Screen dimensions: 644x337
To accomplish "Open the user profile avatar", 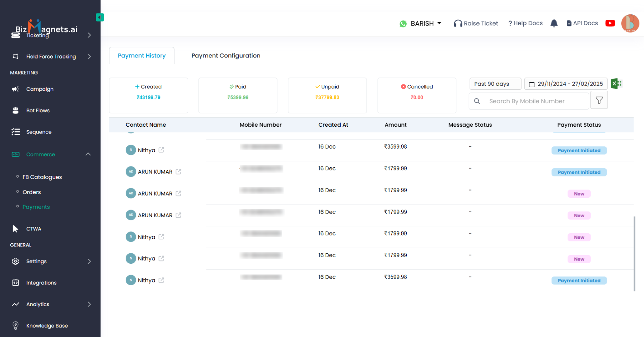I will (630, 23).
